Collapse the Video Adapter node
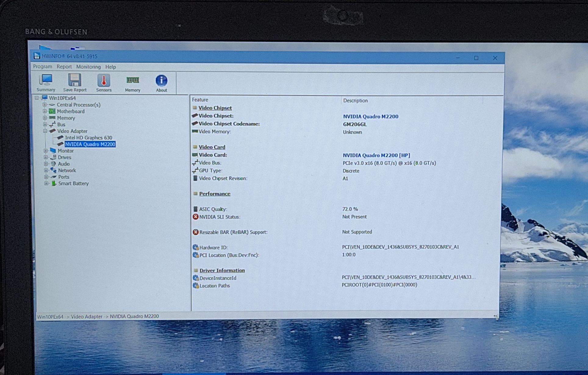Image resolution: width=588 pixels, height=375 pixels. coord(45,131)
